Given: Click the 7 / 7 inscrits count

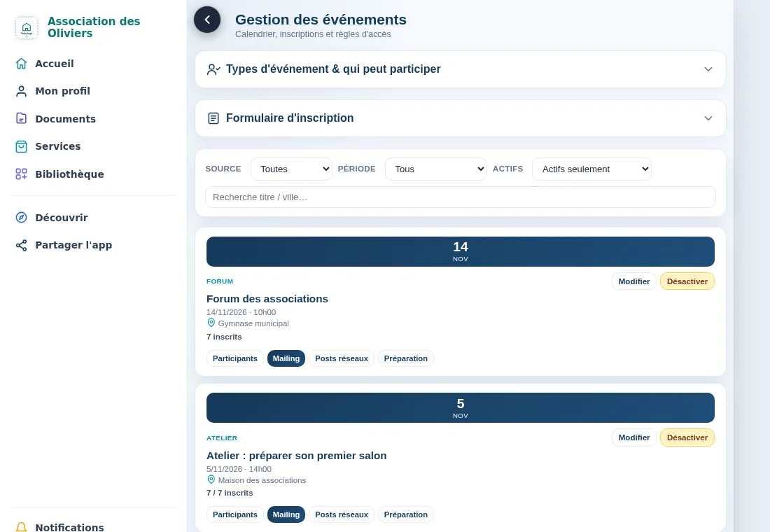Looking at the screenshot, I should (x=230, y=493).
